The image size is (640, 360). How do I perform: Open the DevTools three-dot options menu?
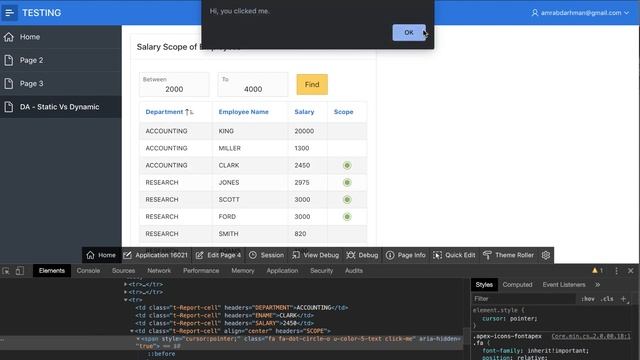pos(616,271)
